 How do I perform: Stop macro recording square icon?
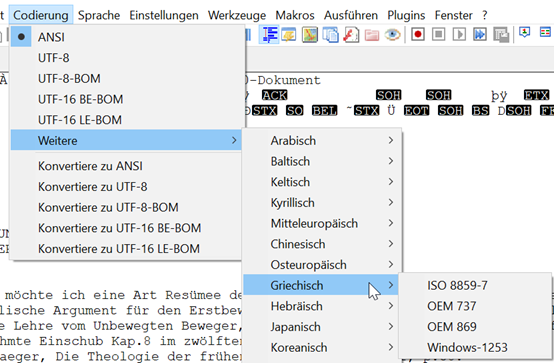(438, 35)
